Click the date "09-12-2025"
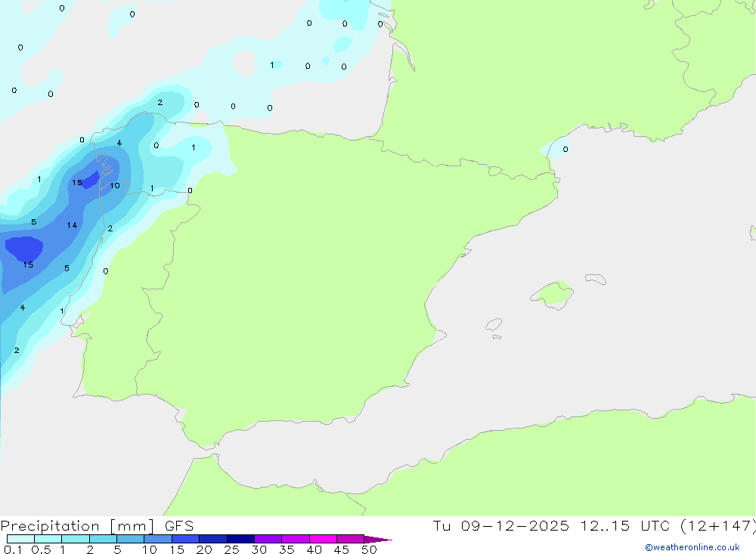This screenshot has width=756, height=554. click(x=515, y=525)
